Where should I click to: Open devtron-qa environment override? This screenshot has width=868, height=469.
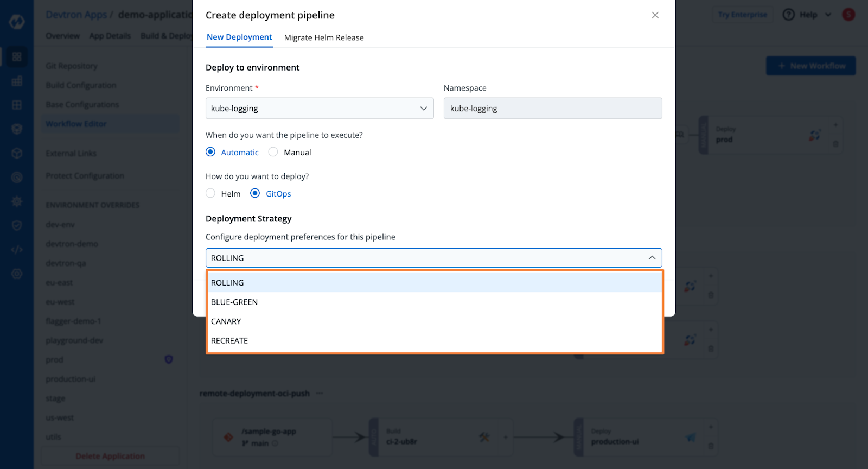click(x=66, y=263)
